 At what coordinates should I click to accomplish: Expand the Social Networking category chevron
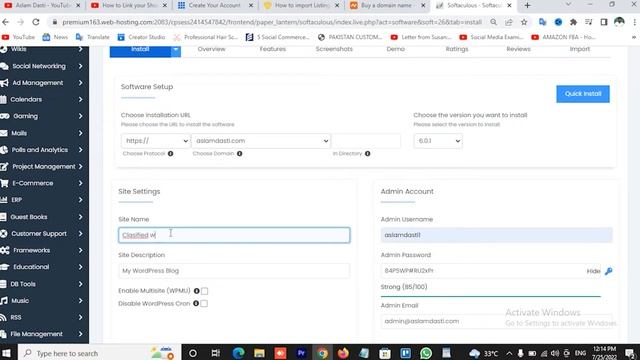(80, 66)
